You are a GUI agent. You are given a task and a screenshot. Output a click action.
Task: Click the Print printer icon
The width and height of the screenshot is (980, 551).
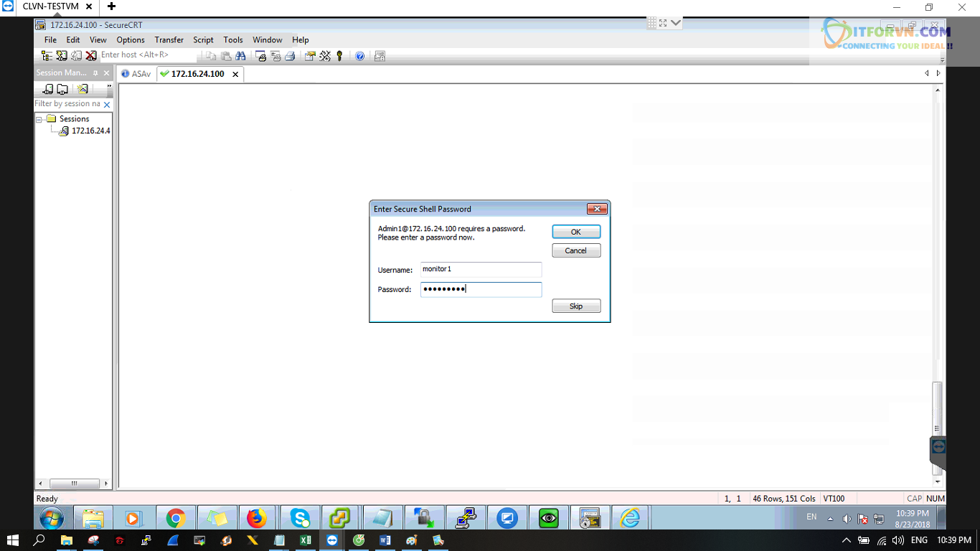pos(290,56)
